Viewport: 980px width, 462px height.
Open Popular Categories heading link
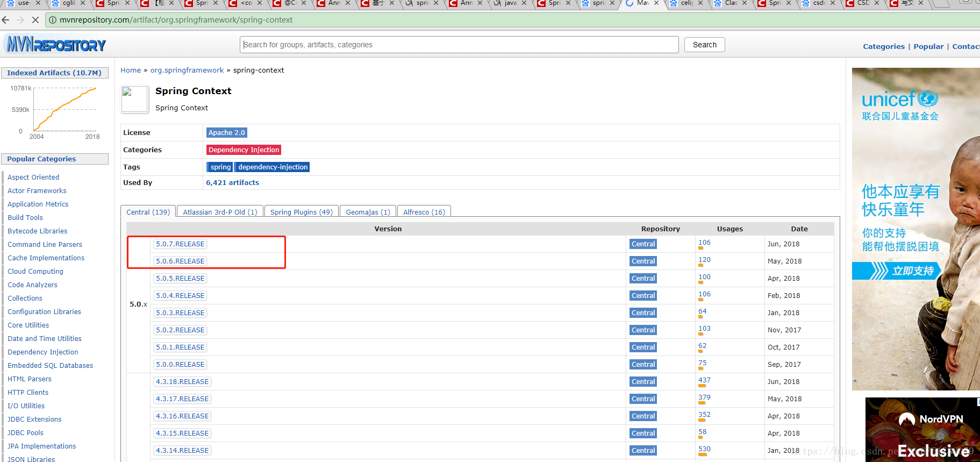tap(41, 159)
